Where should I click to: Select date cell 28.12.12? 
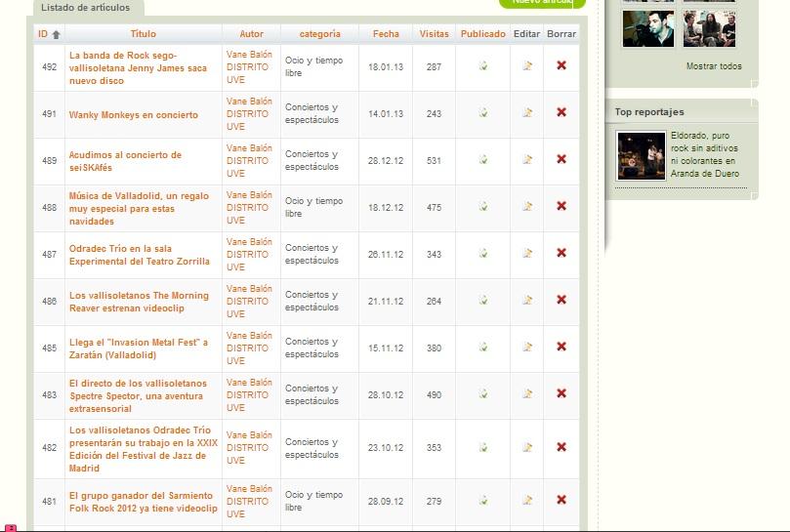point(386,161)
